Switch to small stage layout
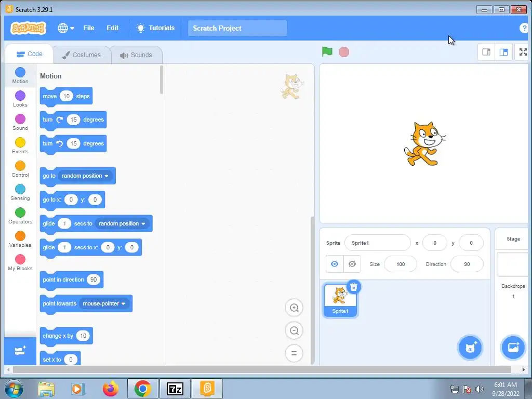Image resolution: width=532 pixels, height=399 pixels. pos(486,52)
